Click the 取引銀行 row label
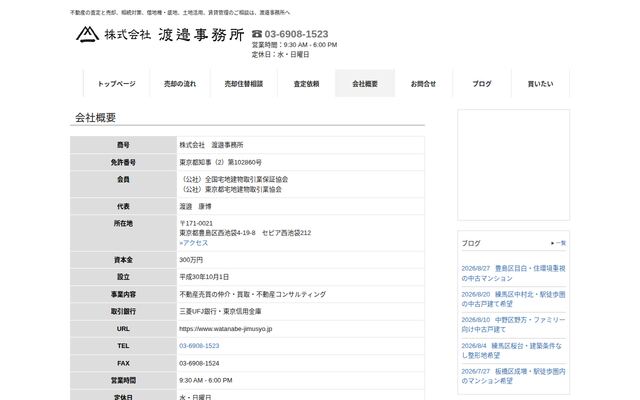Screen dimensions: 640x400 point(123,311)
